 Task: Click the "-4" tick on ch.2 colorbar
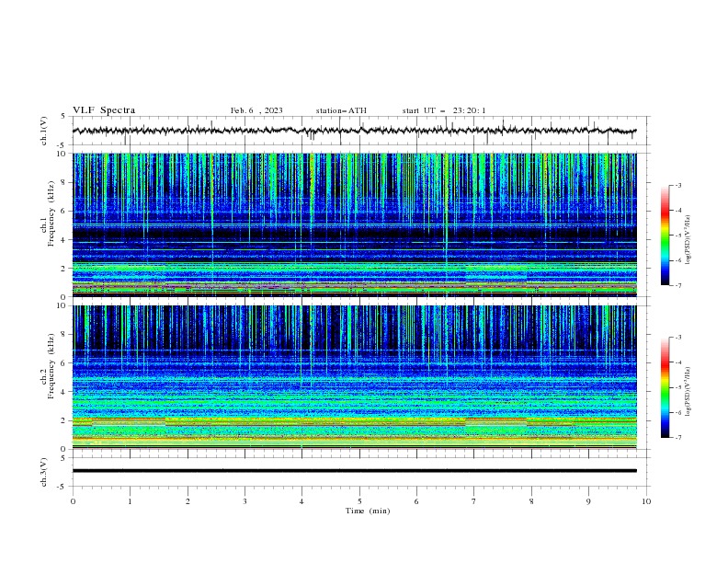click(678, 362)
